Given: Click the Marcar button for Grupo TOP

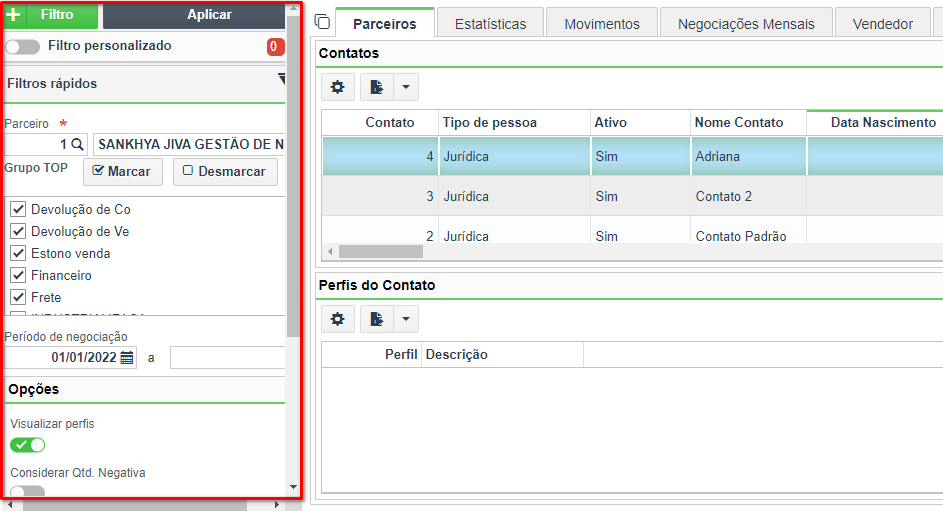Looking at the screenshot, I should (123, 171).
